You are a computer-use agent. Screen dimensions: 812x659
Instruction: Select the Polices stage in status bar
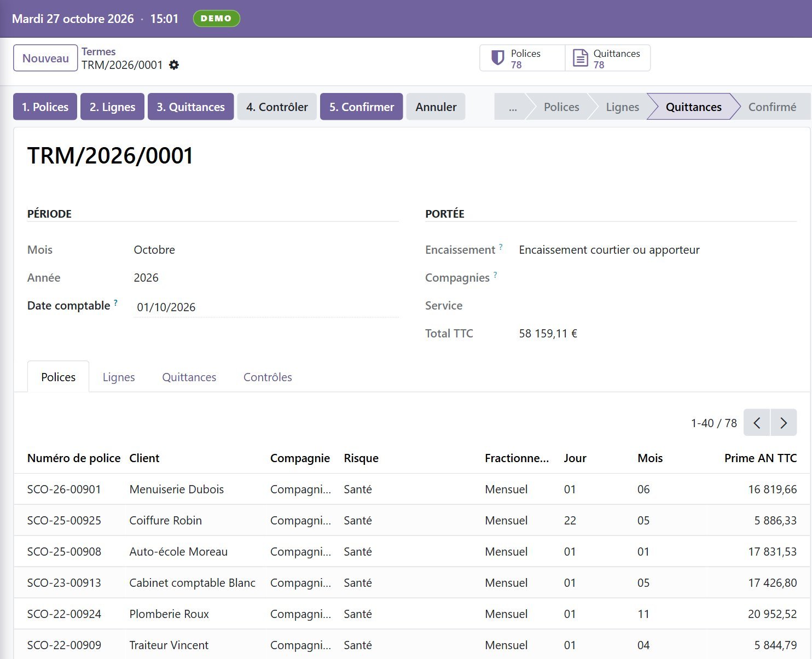pyautogui.click(x=561, y=107)
